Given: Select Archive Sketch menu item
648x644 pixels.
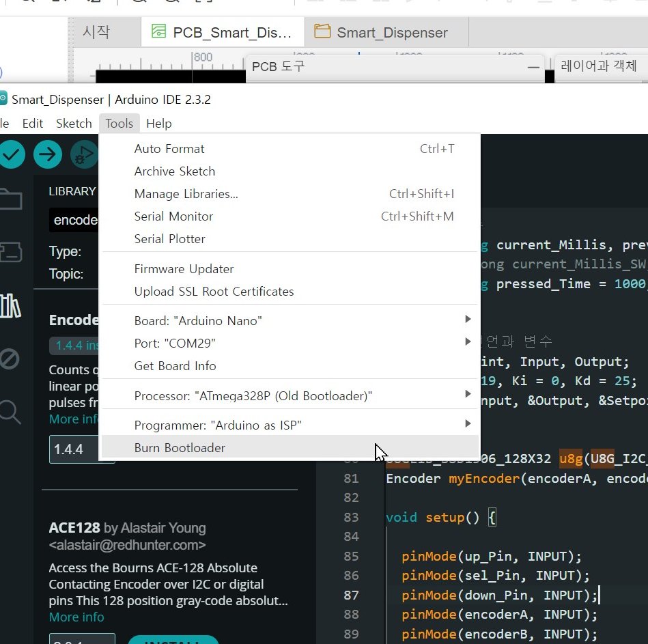Looking at the screenshot, I should [290, 171].
